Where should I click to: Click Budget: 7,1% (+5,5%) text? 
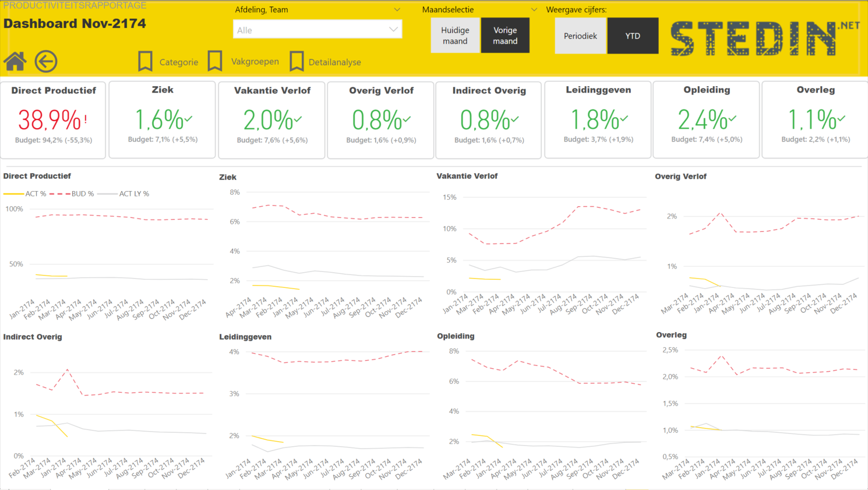tap(163, 140)
